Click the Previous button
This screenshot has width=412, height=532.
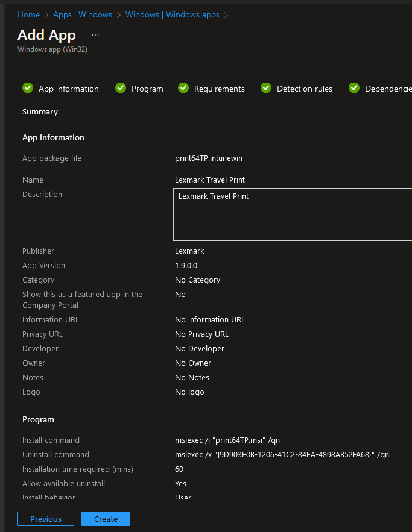coord(46,519)
